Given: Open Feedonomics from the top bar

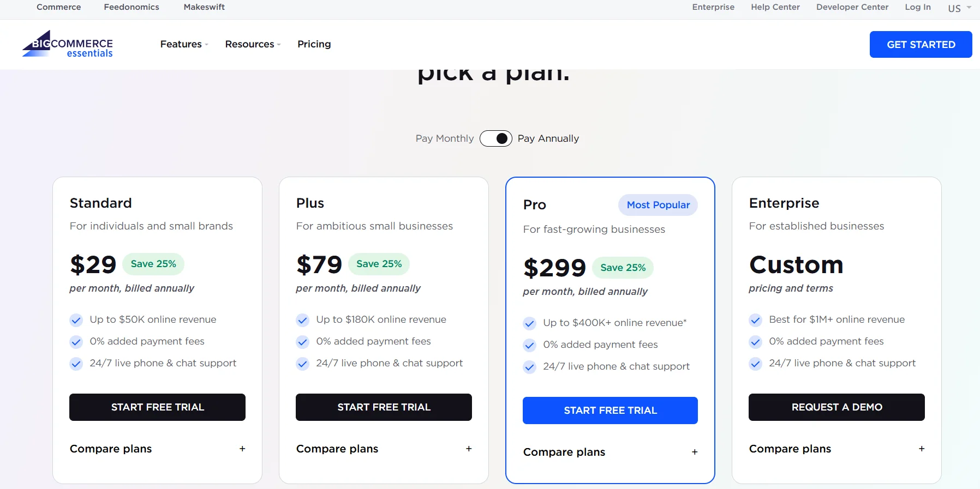Looking at the screenshot, I should pos(131,7).
